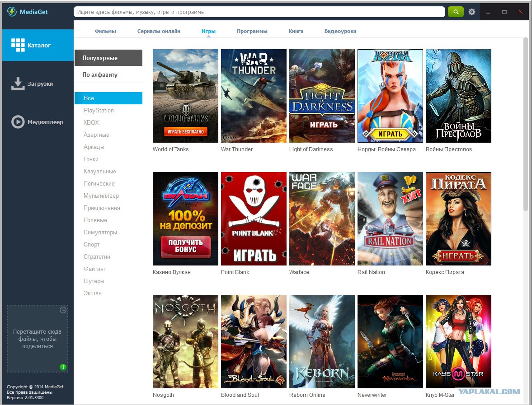Image resolution: width=532 pixels, height=405 pixels.
Task: Click the World of Tanks title text
Action: 171,149
